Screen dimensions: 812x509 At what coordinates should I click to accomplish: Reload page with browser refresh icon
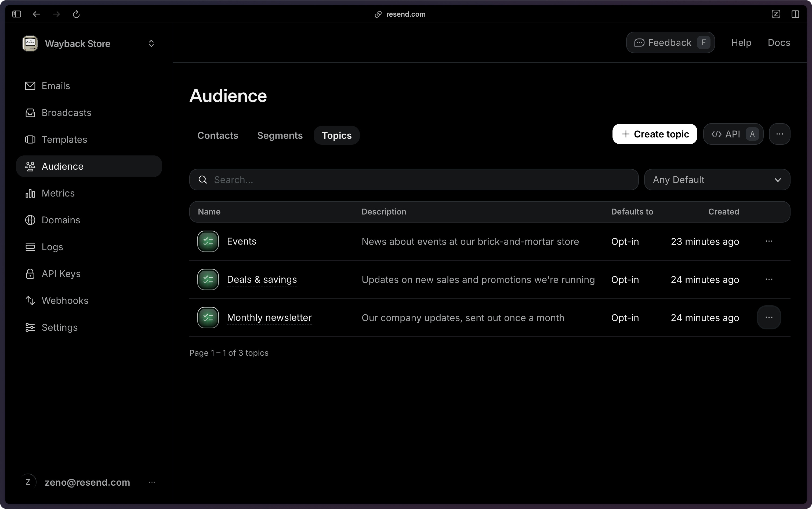76,14
